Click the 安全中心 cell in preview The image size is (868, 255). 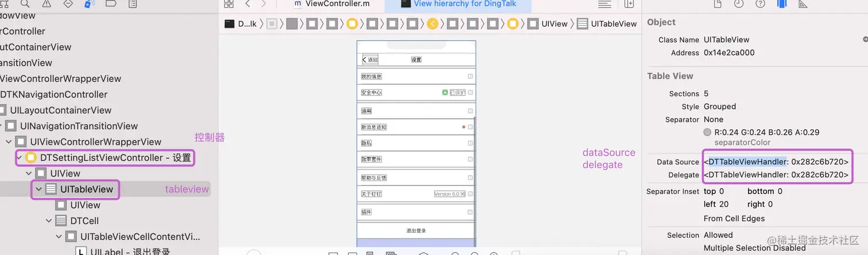[416, 92]
